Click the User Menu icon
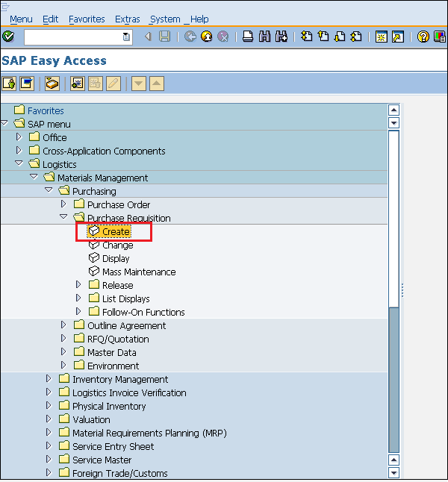The image size is (448, 482). point(9,84)
